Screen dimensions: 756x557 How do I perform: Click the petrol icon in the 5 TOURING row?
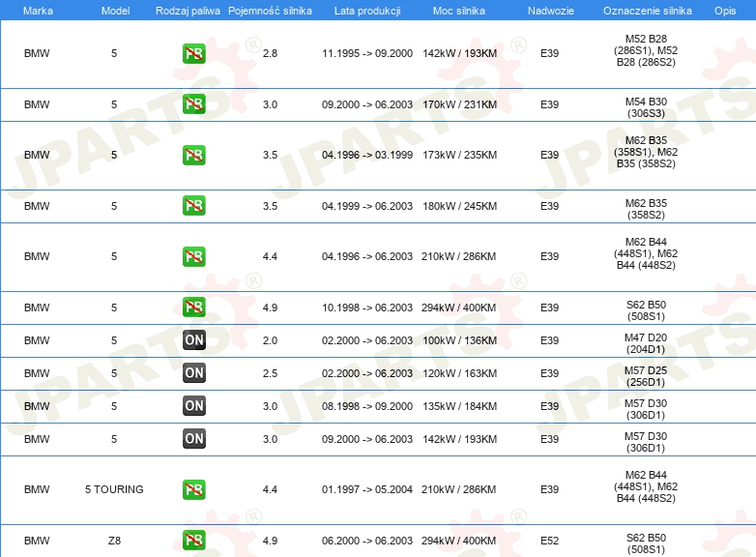(193, 489)
